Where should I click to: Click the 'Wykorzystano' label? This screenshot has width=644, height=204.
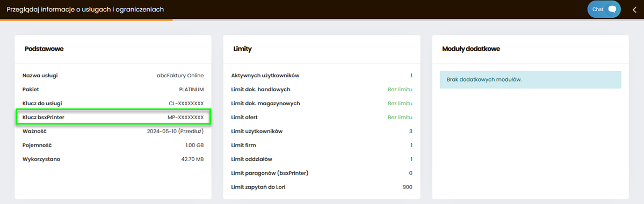pos(41,159)
